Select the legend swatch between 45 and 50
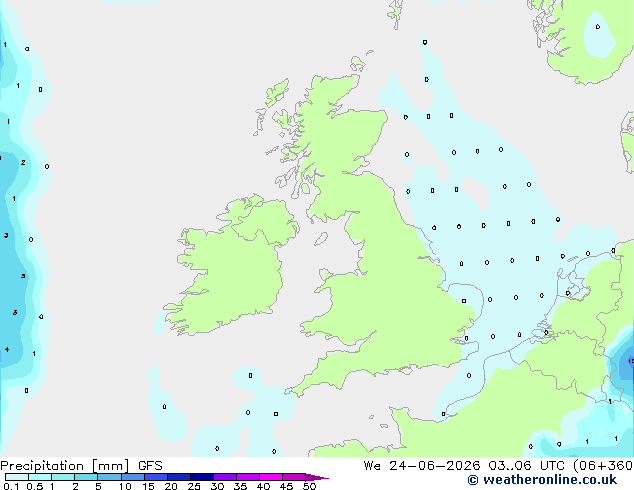634x490 pixels. [x=294, y=477]
